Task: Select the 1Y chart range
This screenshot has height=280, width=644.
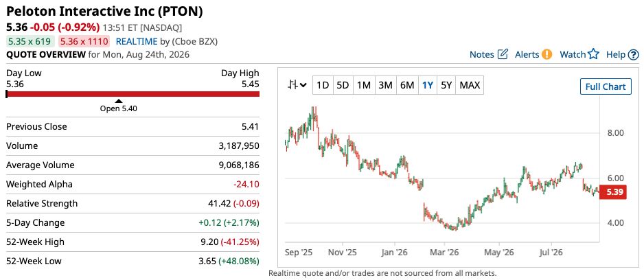Action: pos(428,85)
